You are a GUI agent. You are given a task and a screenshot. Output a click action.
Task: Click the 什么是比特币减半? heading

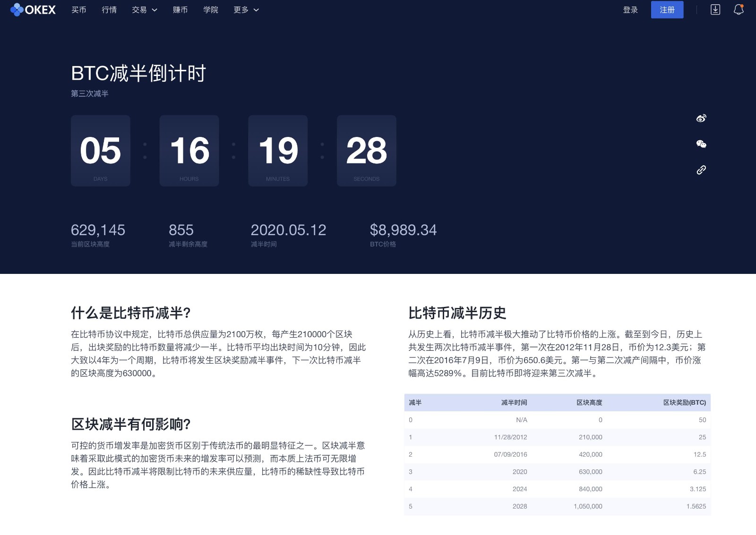[x=131, y=313]
